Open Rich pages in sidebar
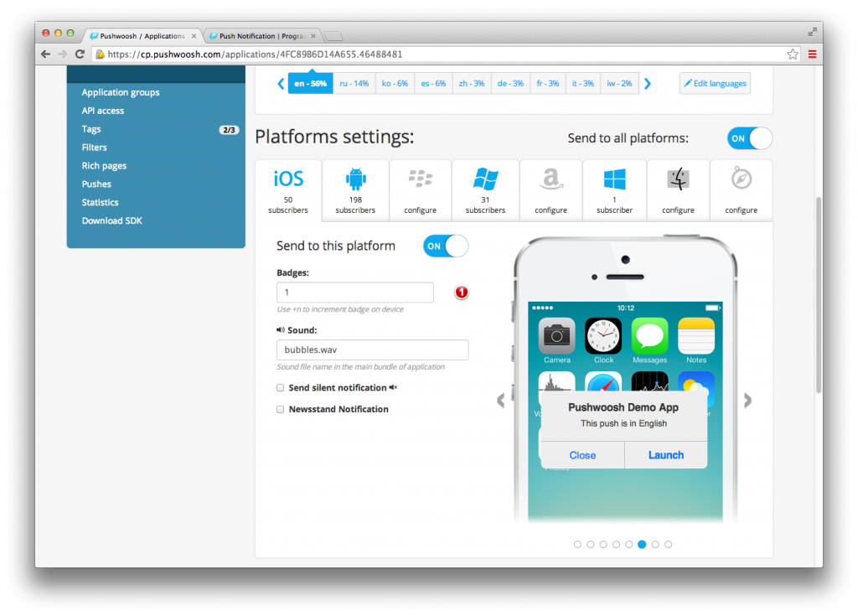The image size is (858, 616). click(x=104, y=166)
